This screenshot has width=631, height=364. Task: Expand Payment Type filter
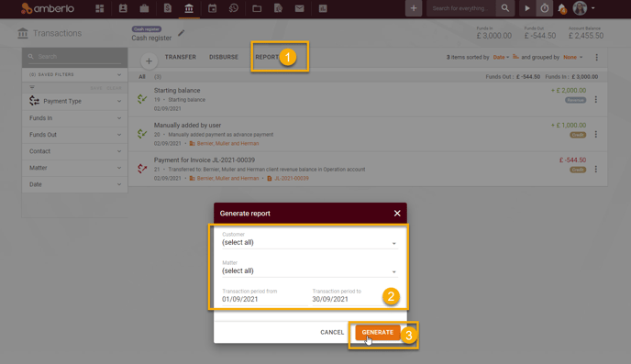click(x=75, y=102)
